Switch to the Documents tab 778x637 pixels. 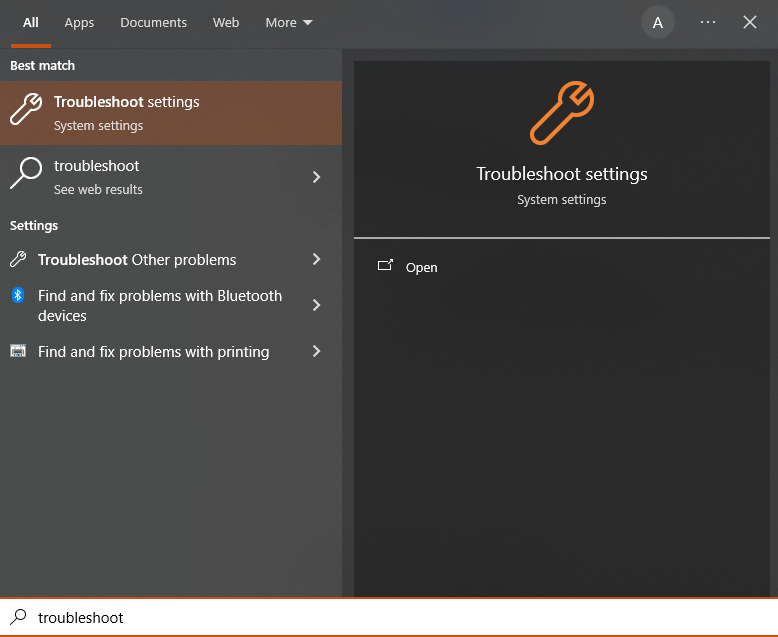click(153, 23)
